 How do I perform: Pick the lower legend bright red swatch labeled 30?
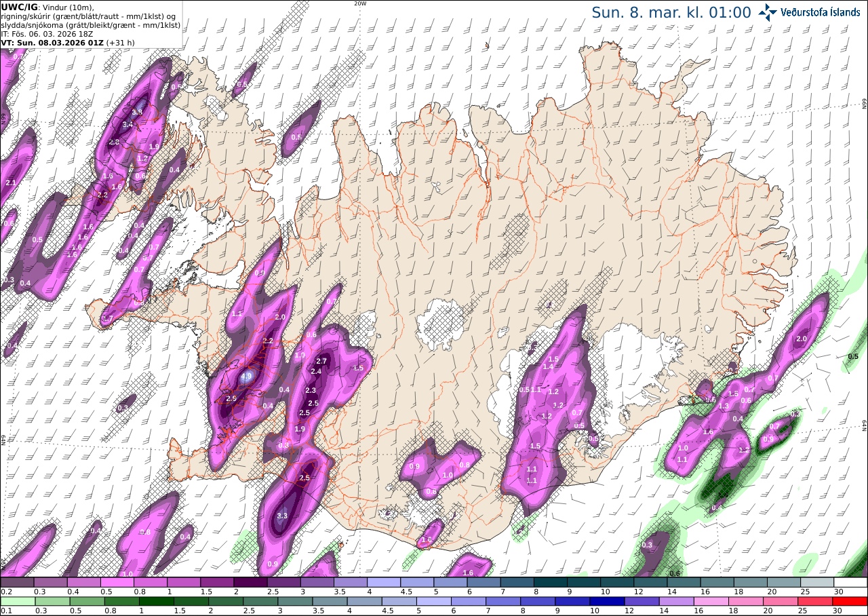pos(850,601)
